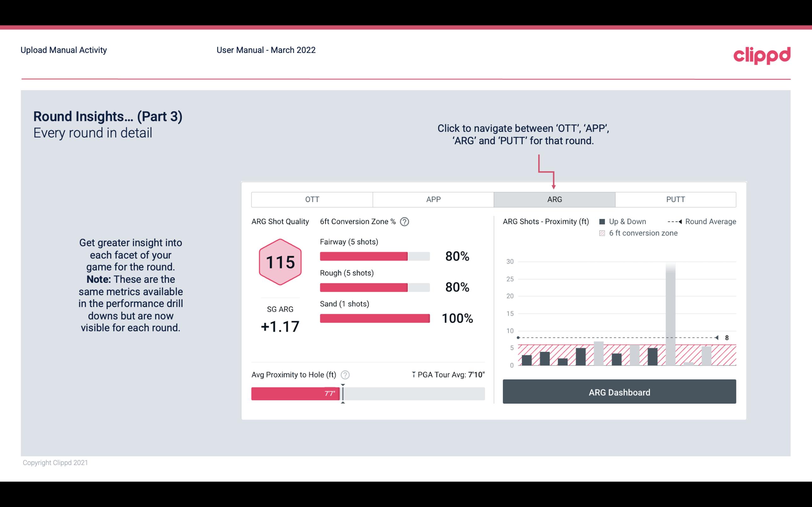Click the Sand 100% conversion bar
812x507 pixels.
pos(374,318)
